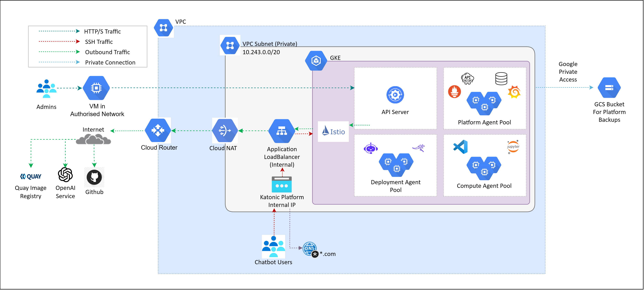Click the Internet label
Screen dimensions: 644x290
tap(93, 130)
